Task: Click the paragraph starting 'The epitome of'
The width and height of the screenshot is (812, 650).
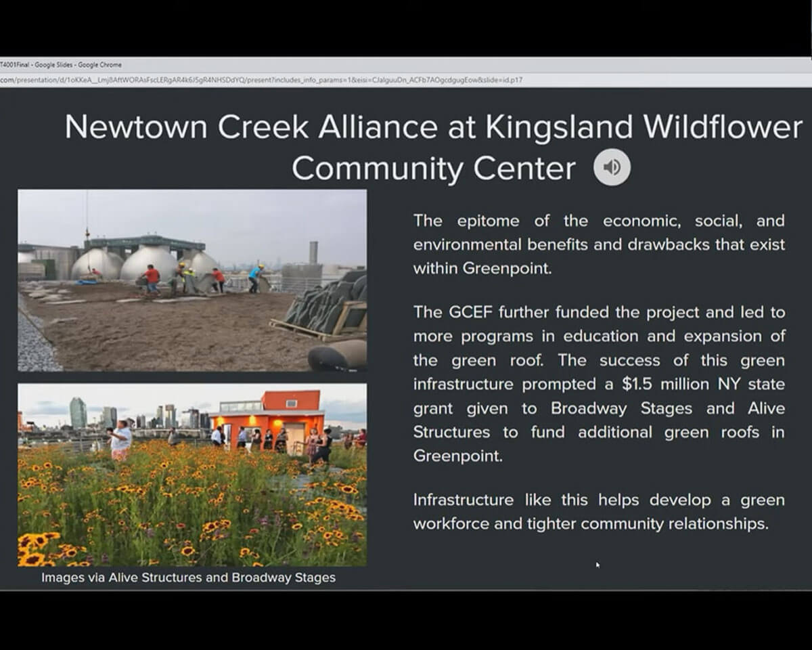Action: [599, 244]
